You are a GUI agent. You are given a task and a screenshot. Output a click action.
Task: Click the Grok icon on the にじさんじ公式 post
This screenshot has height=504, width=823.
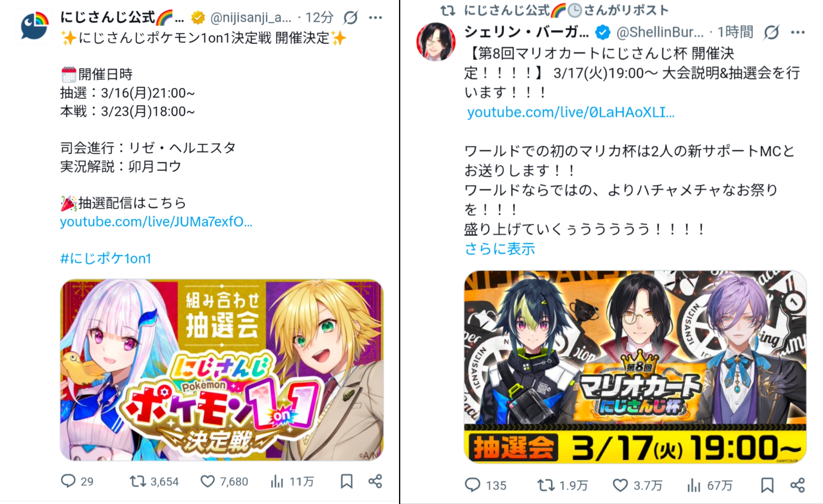(351, 18)
